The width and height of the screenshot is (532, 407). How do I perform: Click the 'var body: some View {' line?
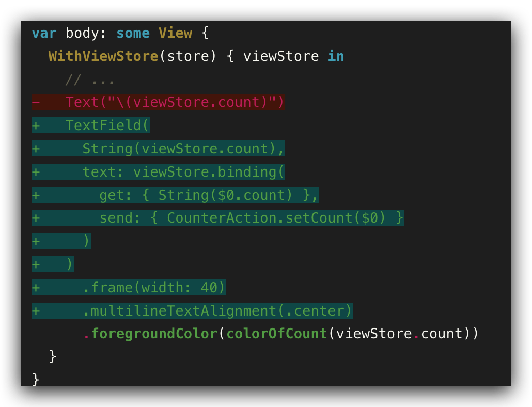pyautogui.click(x=120, y=33)
